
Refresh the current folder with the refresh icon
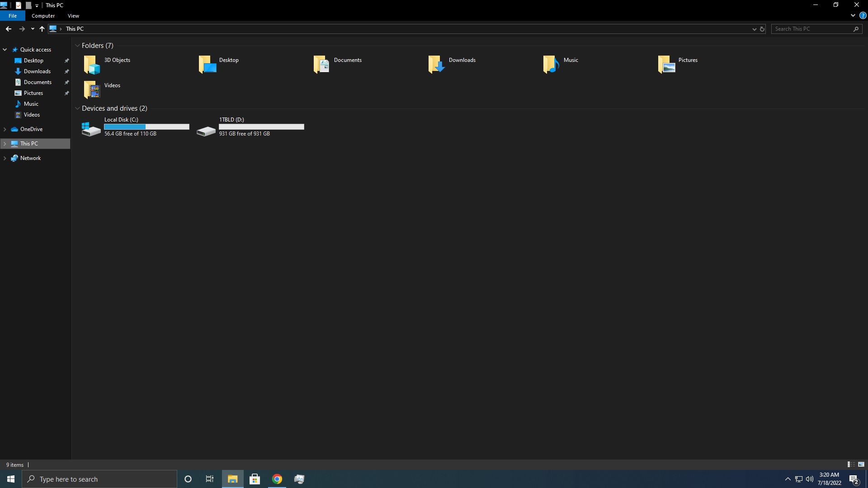coord(762,28)
